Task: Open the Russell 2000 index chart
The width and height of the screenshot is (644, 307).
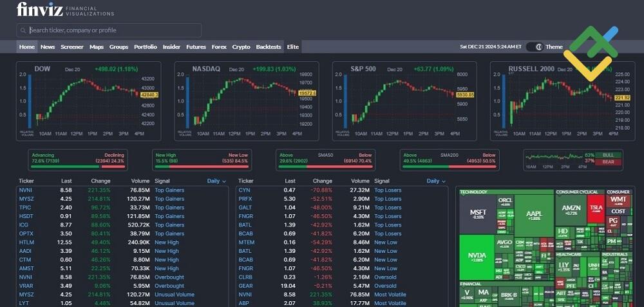Action: point(562,101)
